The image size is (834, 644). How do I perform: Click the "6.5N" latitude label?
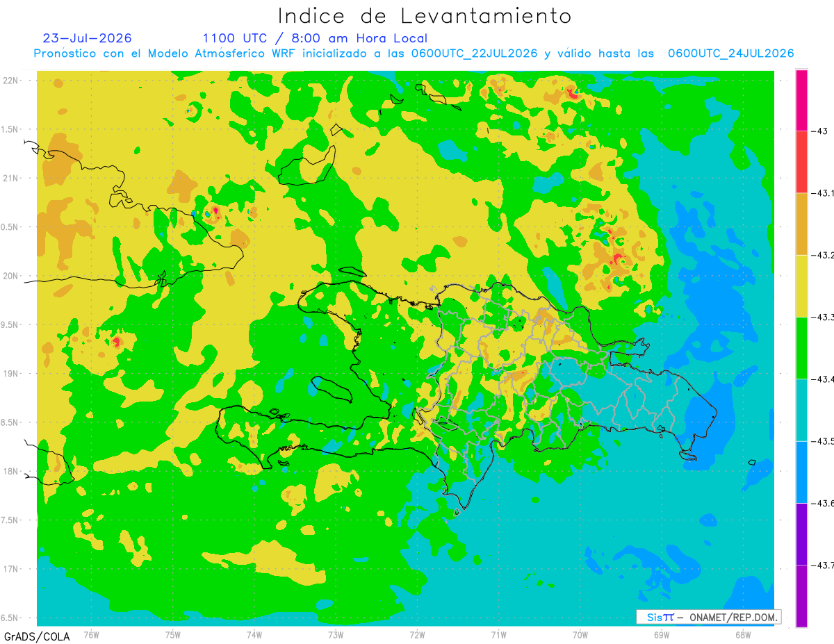pyautogui.click(x=10, y=618)
